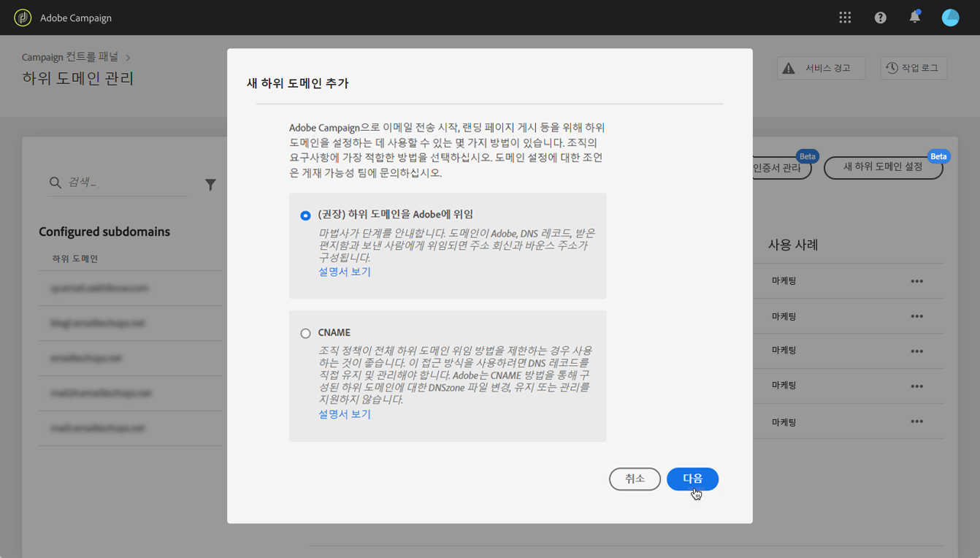
Task: Go to Campaign 컨트롤 패널 breadcrumb
Action: pyautogui.click(x=71, y=57)
